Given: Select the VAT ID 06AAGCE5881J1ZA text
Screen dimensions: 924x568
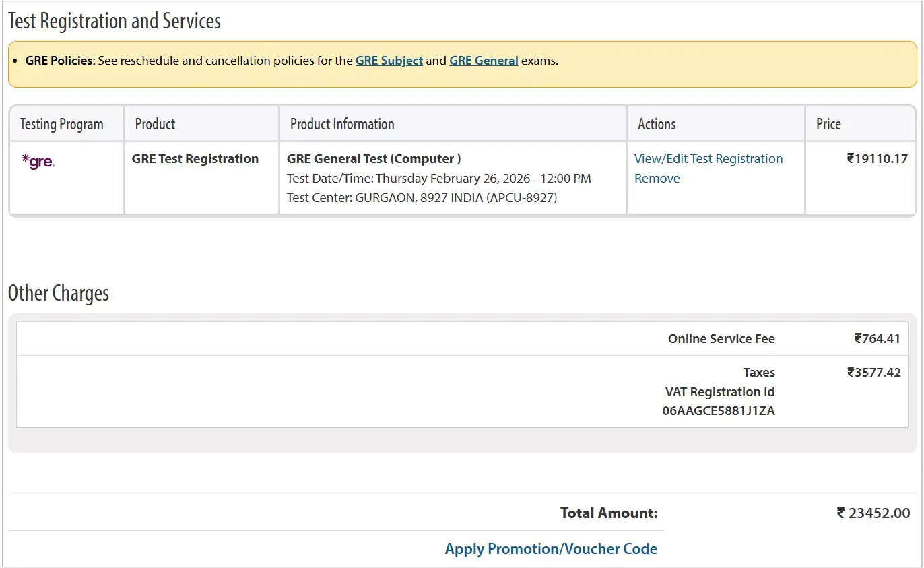Looking at the screenshot, I should (719, 411).
